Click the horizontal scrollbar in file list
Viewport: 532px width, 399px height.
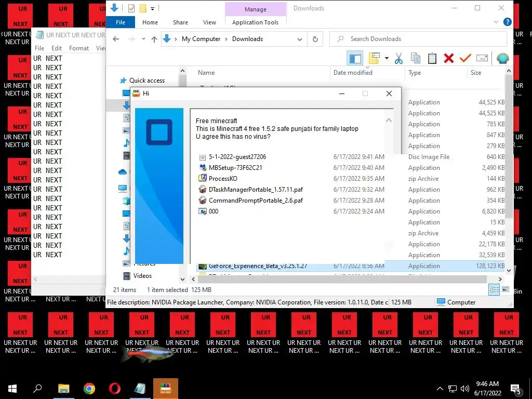click(342, 279)
